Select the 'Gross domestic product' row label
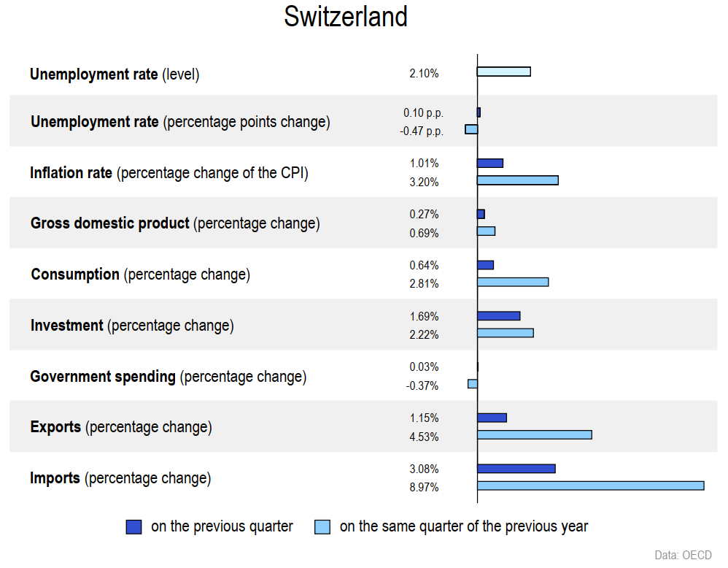728x568 pixels. (175, 223)
